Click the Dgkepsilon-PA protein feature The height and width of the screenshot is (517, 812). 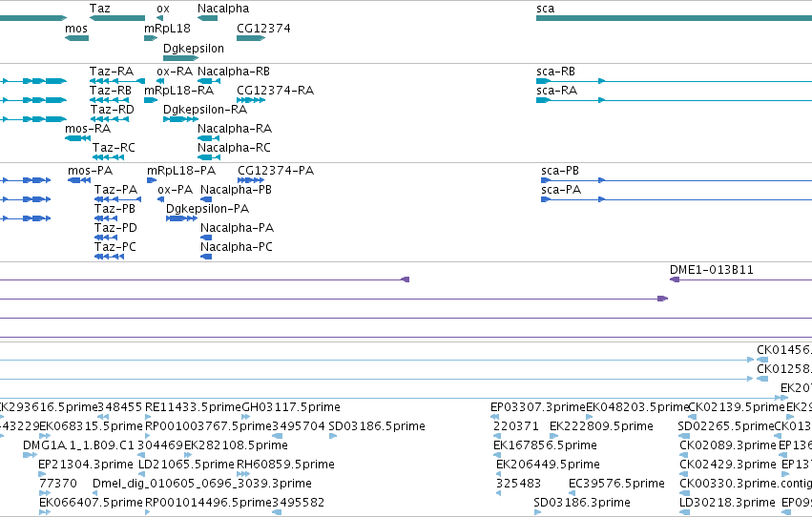pyautogui.click(x=181, y=218)
